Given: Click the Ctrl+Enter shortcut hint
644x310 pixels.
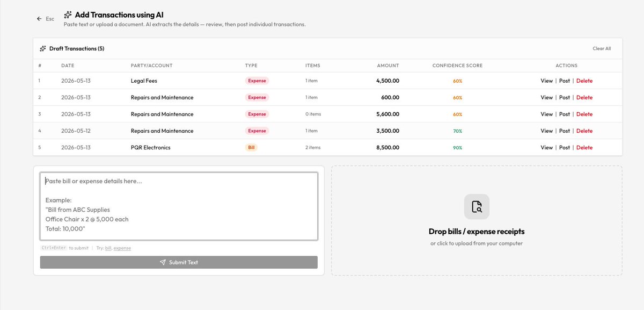Looking at the screenshot, I should coord(54,248).
